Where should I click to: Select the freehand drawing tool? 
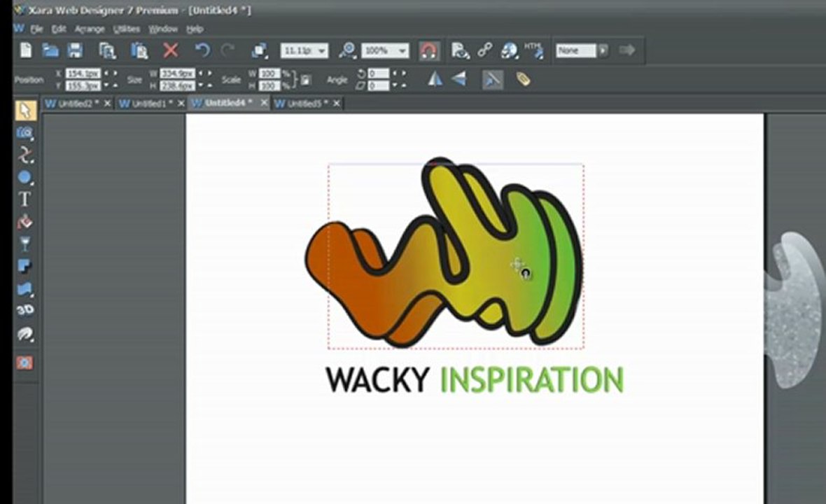24,155
